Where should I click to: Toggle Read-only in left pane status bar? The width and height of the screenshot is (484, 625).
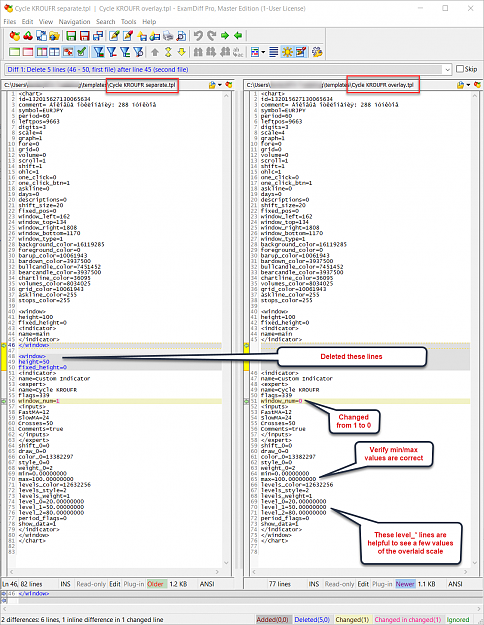91,584
